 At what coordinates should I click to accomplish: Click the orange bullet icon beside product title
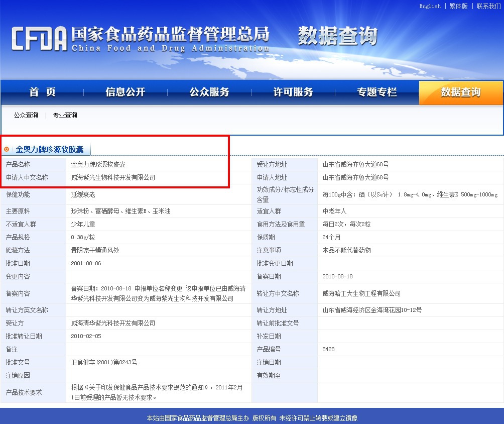(x=7, y=149)
